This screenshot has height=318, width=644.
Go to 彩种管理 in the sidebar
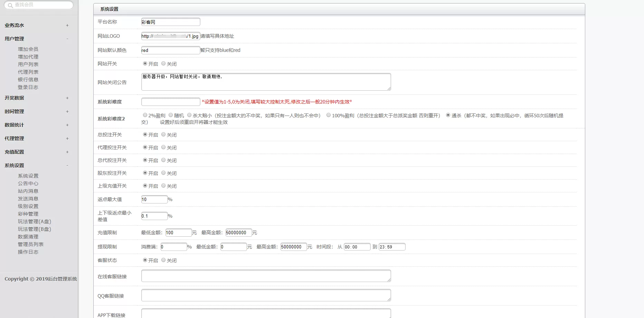click(x=28, y=214)
